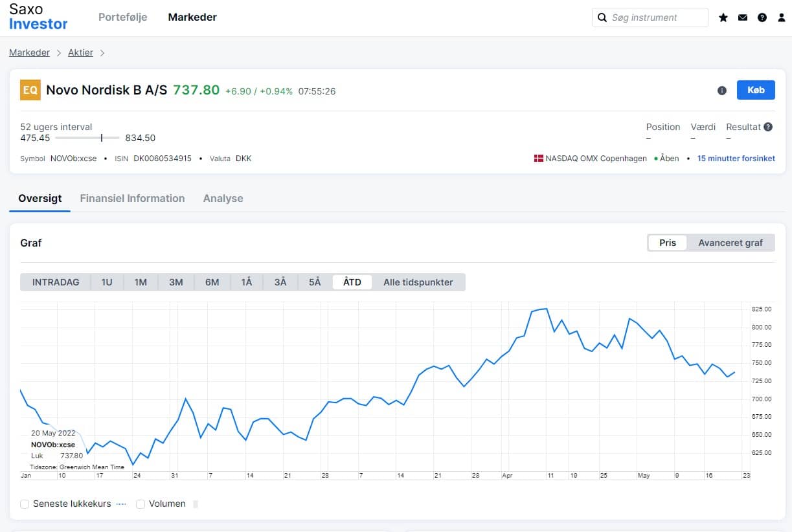The image size is (792, 532).
Task: Open the Finansiel Information tab
Action: point(132,198)
